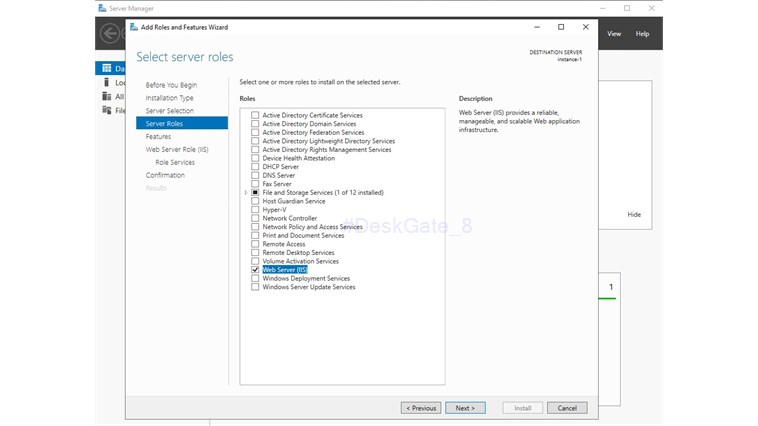The height and width of the screenshot is (426, 758).
Task: Select All Servers icon in Server Manager sidebar
Action: (x=106, y=96)
